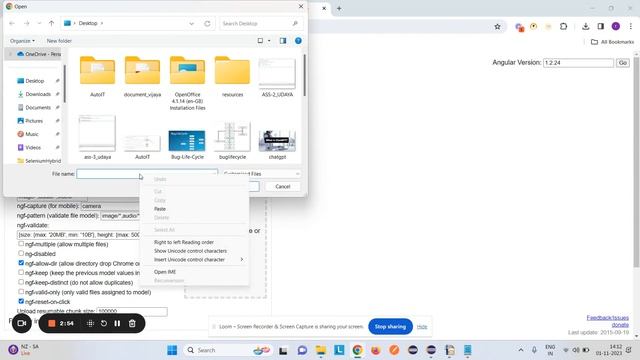The height and width of the screenshot is (360, 640).
Task: Expand OneDrive tree node
Action: 10,54
